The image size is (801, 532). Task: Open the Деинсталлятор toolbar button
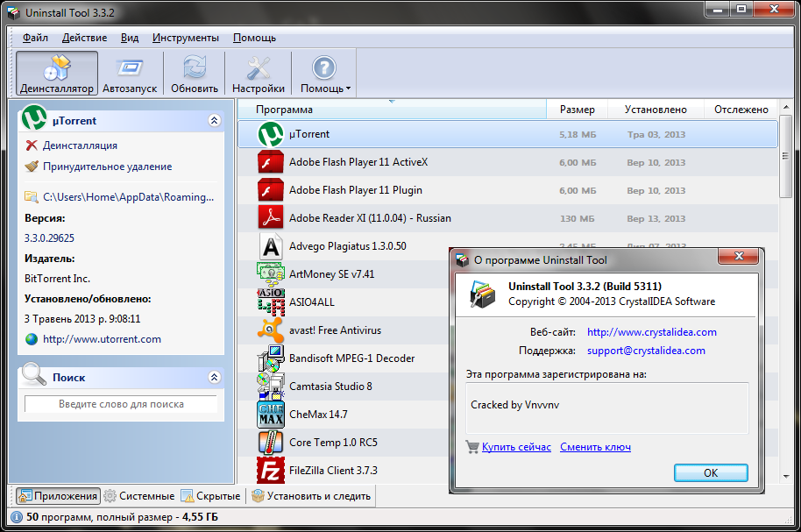click(x=57, y=73)
